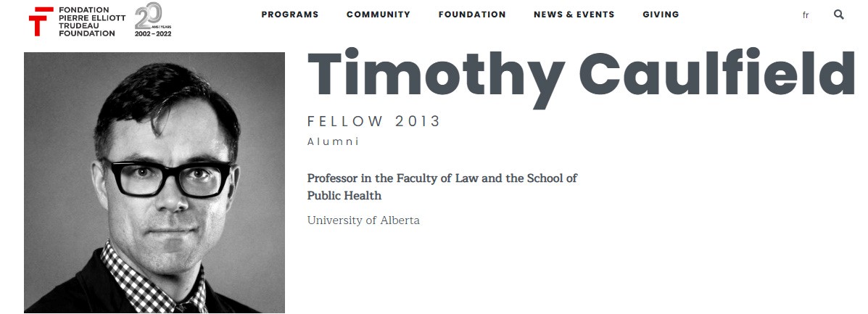Click the 2002–2022 anniversary date text
Image resolution: width=868 pixels, height=314 pixels.
(153, 33)
